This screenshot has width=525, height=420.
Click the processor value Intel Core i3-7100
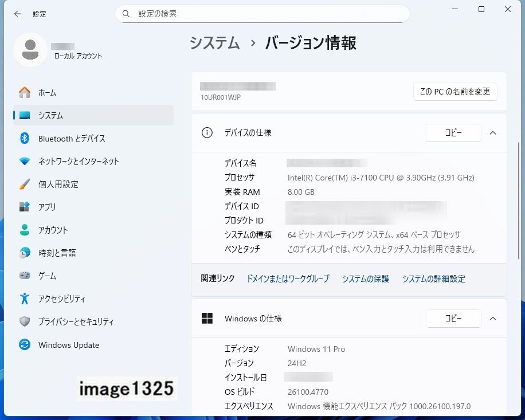pos(381,178)
